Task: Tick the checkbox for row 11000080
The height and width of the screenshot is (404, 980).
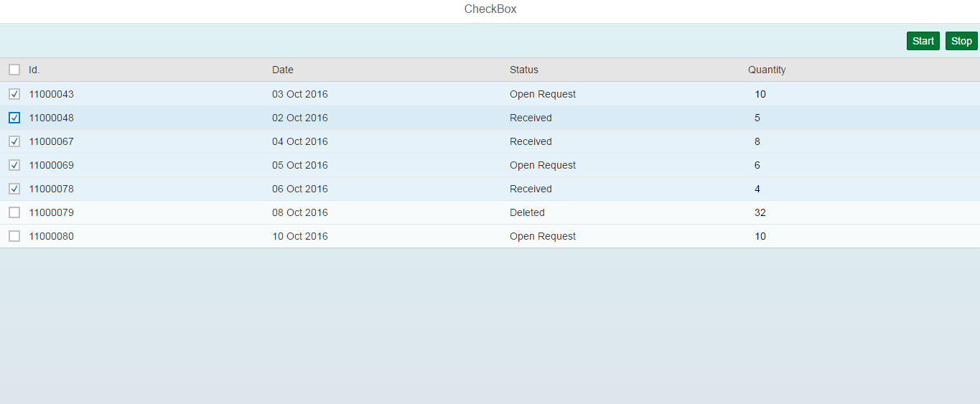Action: coord(14,236)
